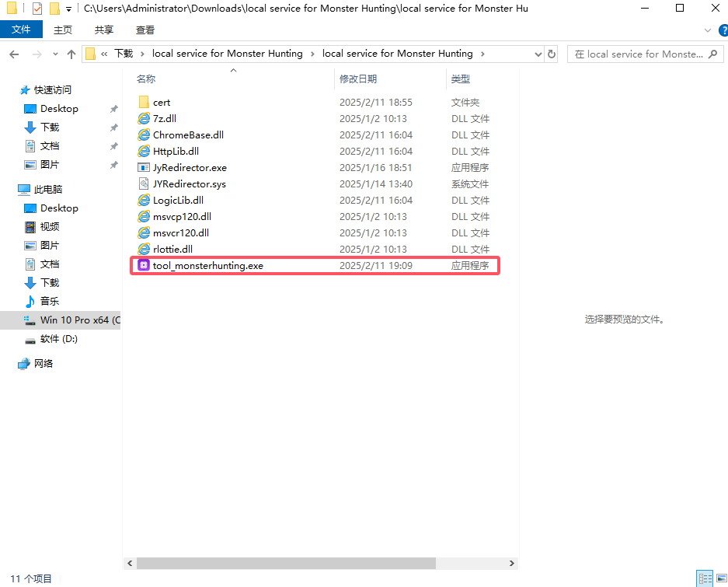The width and height of the screenshot is (728, 587).
Task: Go to 下载 breadcrumb segment
Action: (x=124, y=54)
